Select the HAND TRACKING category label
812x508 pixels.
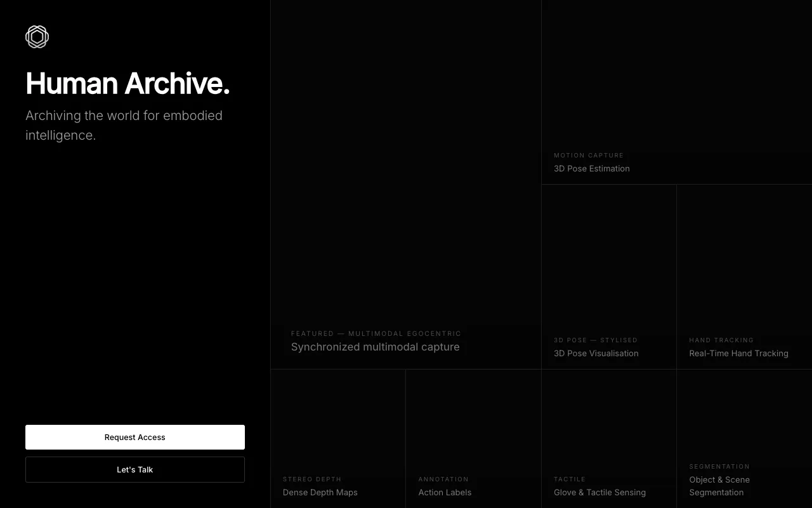[x=721, y=340]
